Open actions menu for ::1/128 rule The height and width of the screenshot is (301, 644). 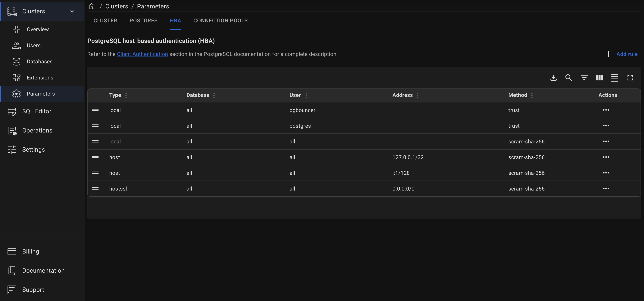point(606,173)
